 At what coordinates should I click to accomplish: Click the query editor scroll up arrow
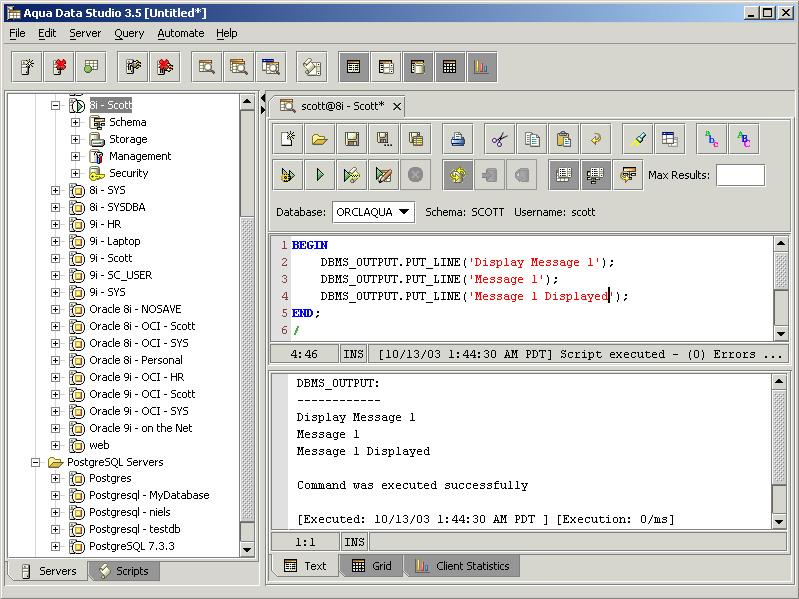[781, 243]
